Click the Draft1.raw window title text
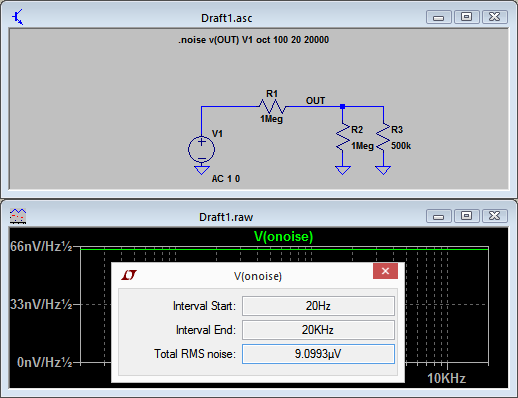The height and width of the screenshot is (398, 518). [x=226, y=217]
